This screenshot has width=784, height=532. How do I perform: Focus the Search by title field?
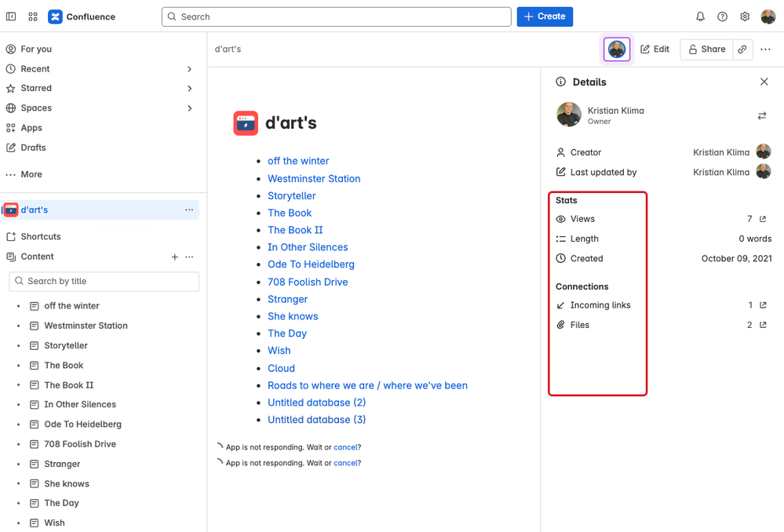(x=104, y=282)
